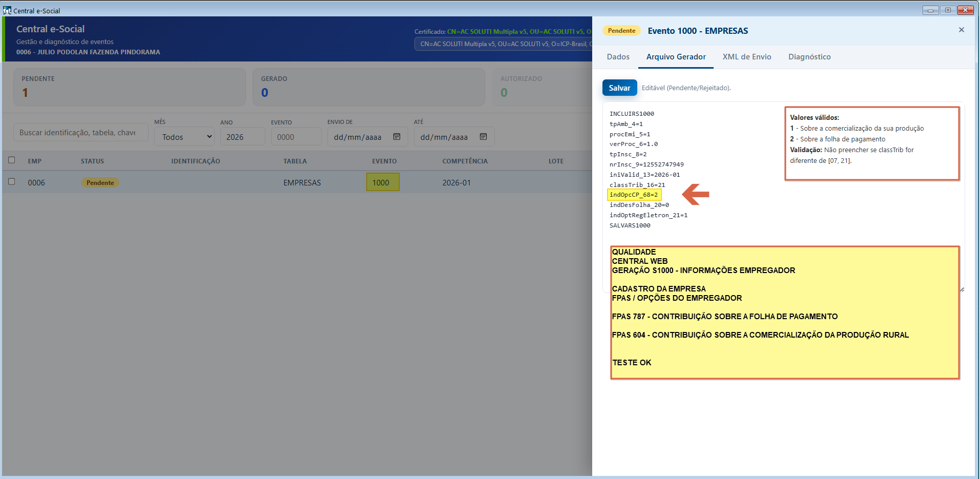Save the file with Salvar button
Viewport: 980px width, 479px height.
coord(619,88)
